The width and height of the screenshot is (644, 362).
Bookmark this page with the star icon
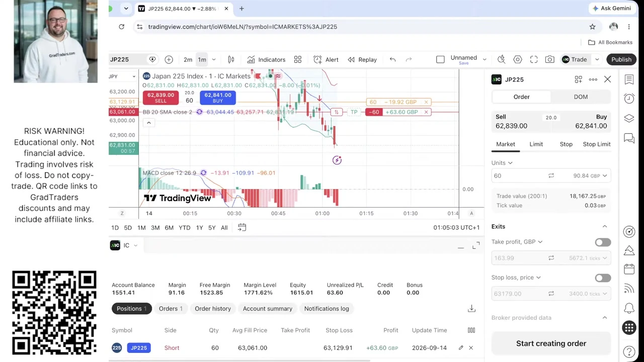pos(592,27)
